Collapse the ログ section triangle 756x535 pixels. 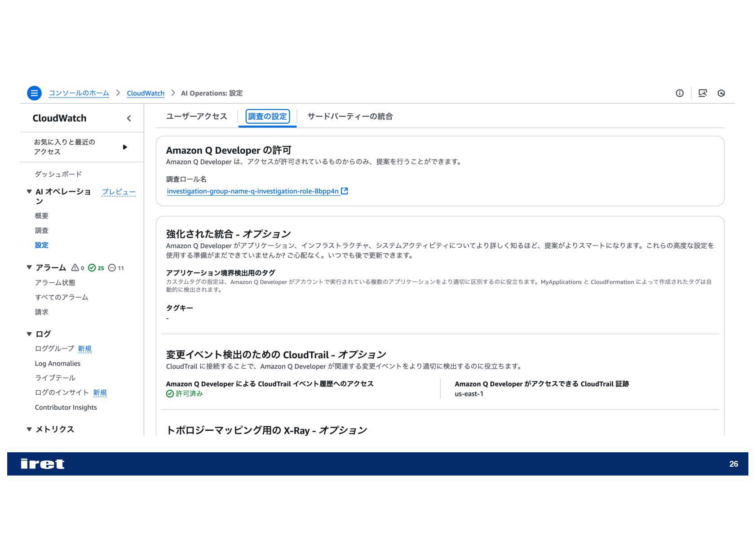(x=29, y=334)
